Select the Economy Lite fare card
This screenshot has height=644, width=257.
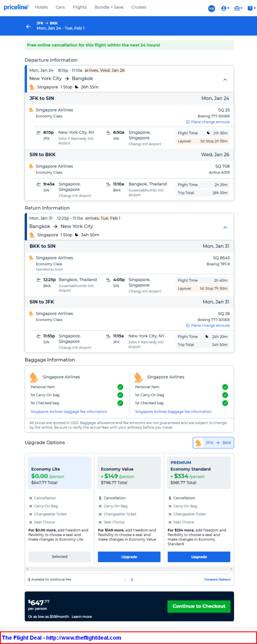[x=59, y=473]
